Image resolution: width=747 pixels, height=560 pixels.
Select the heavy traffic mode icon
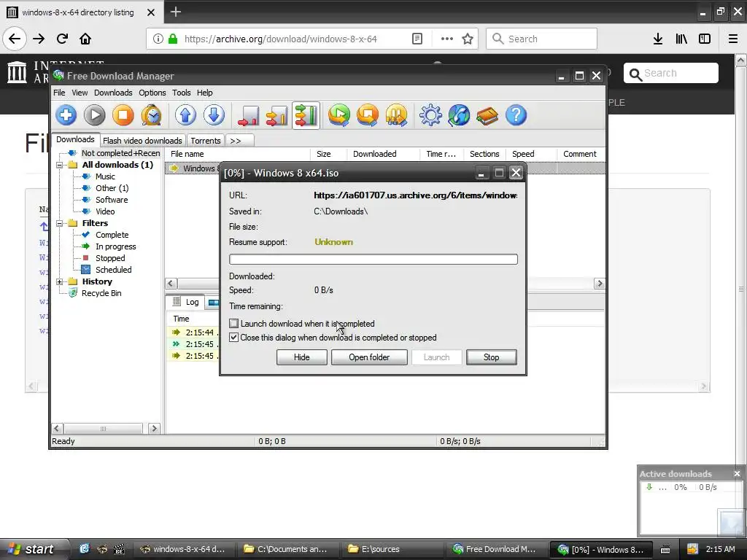click(306, 115)
